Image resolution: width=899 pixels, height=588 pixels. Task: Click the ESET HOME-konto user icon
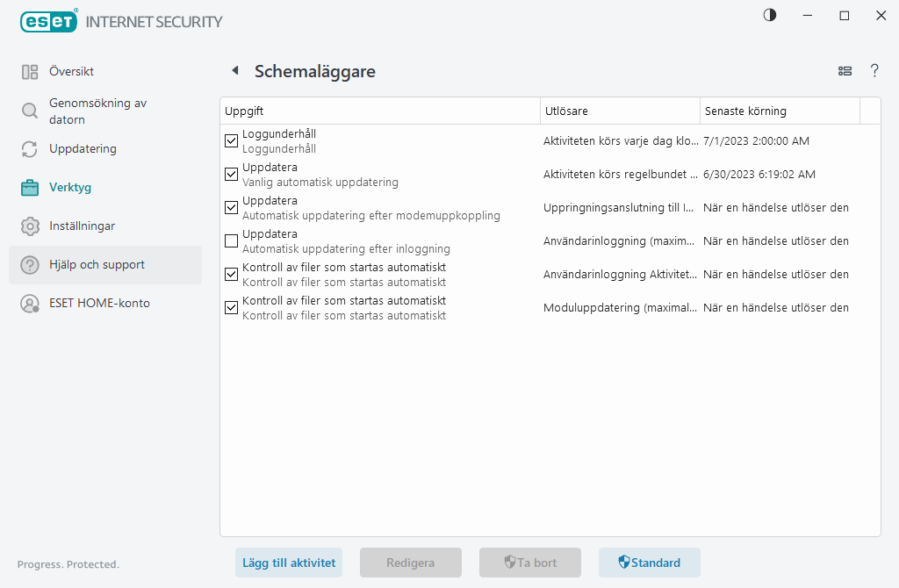[x=30, y=304]
